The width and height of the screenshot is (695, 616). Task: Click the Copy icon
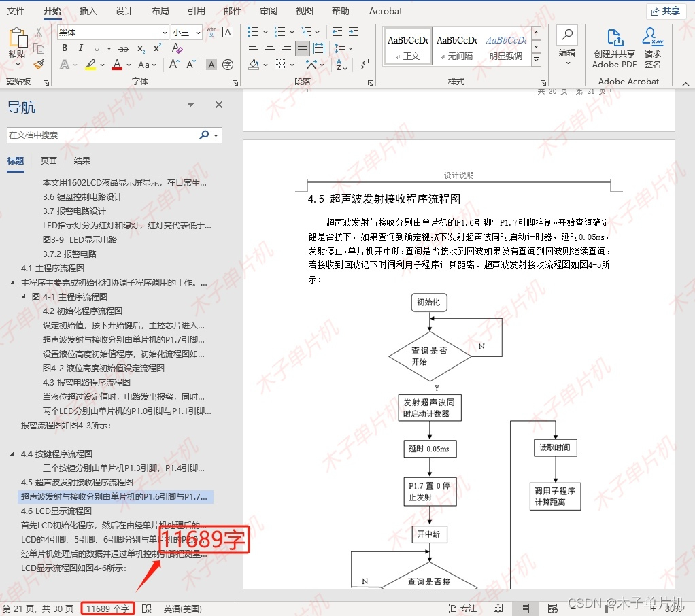click(x=39, y=49)
